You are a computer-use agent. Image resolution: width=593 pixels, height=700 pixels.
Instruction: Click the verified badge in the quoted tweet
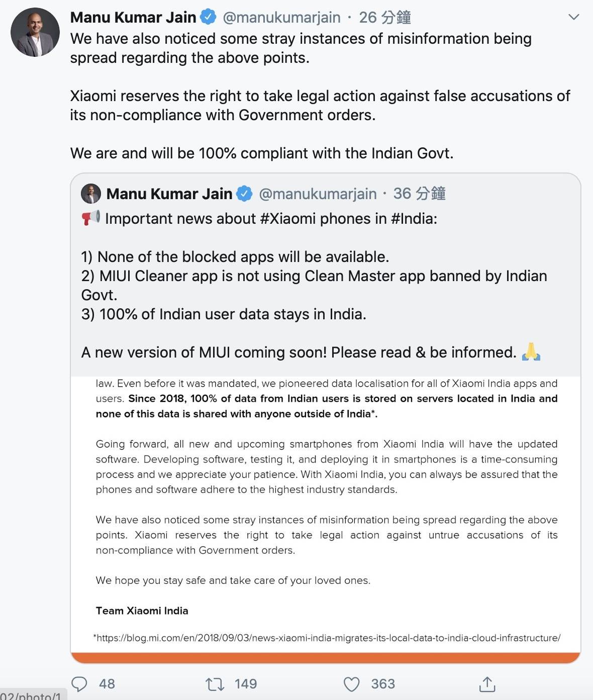point(245,194)
